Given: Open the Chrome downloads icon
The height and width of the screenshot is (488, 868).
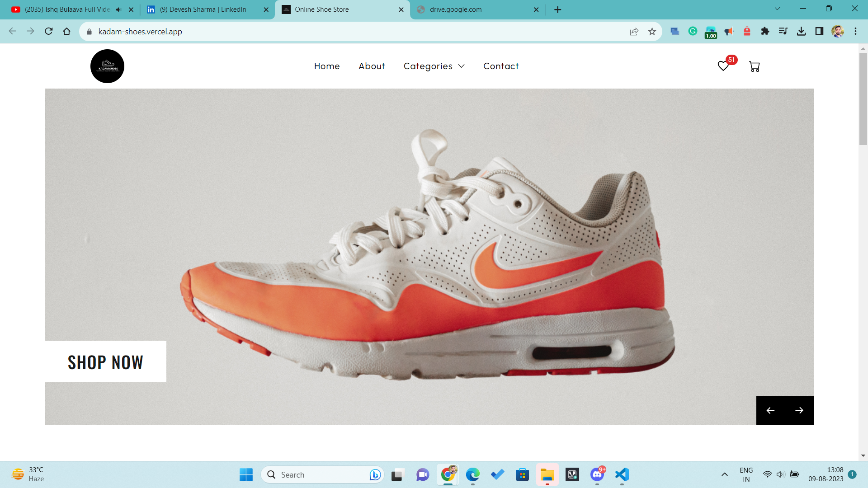Looking at the screenshot, I should pos(801,31).
